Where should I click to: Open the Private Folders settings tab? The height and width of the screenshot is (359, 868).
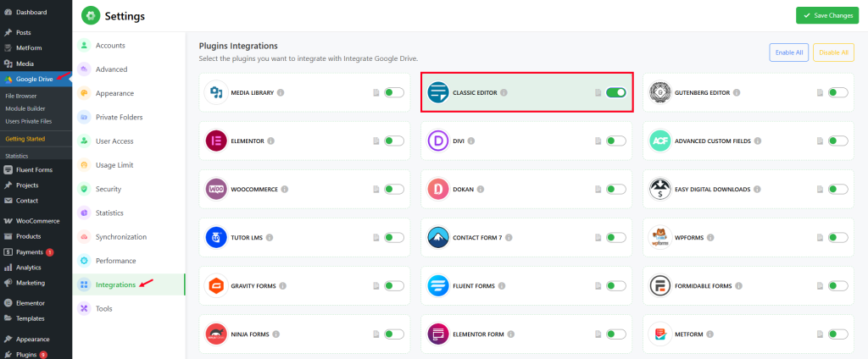129,118
